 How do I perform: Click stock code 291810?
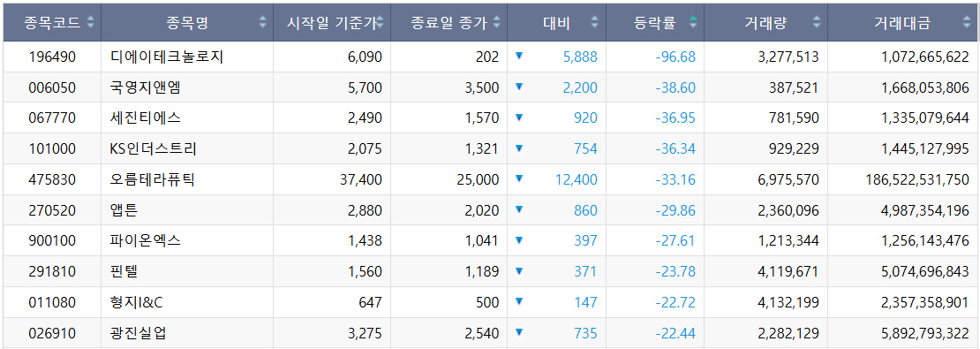(52, 271)
